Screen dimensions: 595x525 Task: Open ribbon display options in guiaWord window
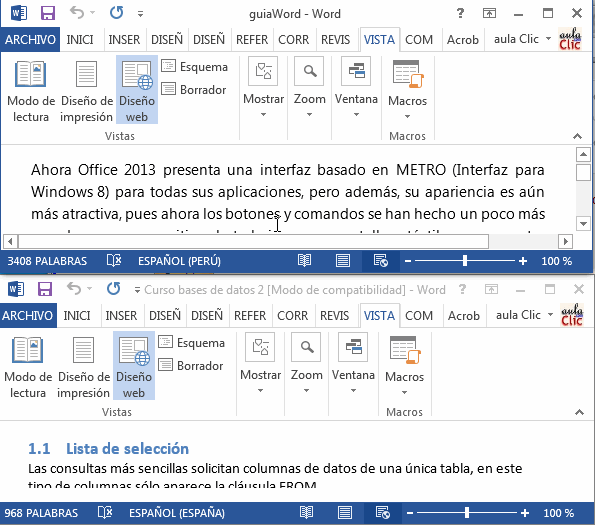coord(490,14)
